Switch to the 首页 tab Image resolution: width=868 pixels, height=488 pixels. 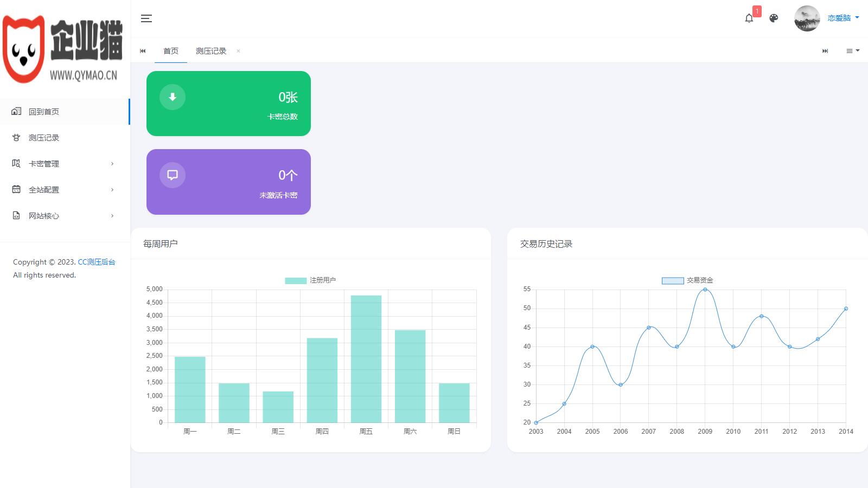pos(171,51)
